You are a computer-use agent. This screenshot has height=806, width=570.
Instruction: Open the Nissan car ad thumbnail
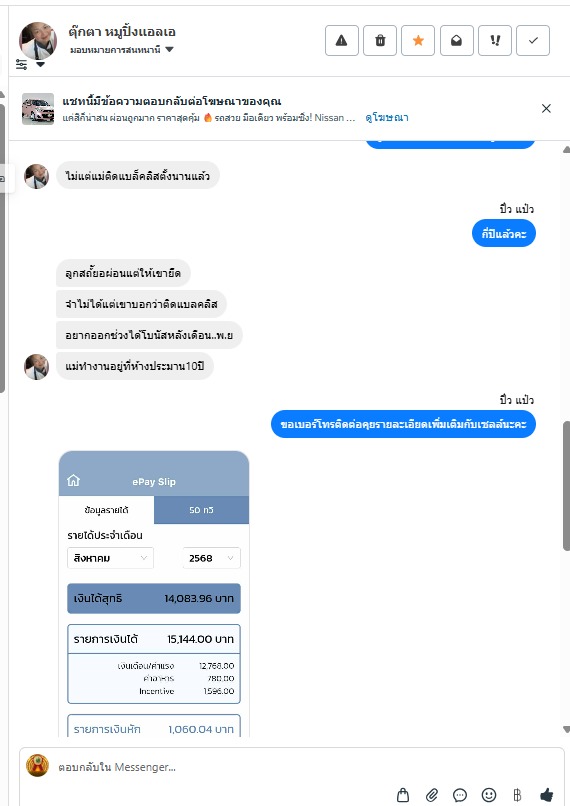click(38, 108)
